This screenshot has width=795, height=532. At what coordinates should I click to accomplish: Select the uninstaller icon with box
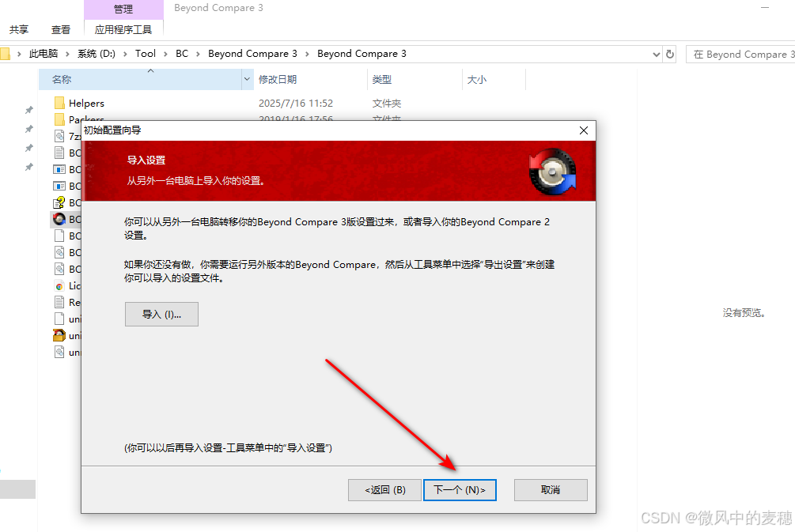(x=59, y=335)
